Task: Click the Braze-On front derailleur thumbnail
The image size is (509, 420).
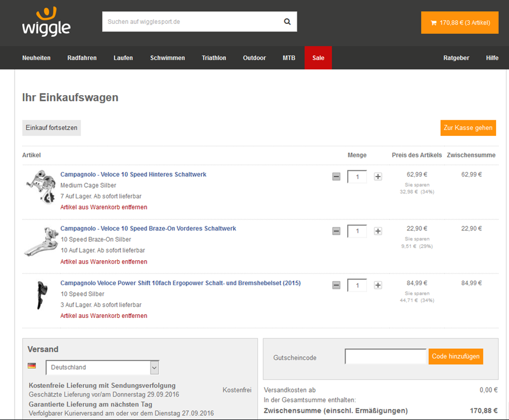Action: point(40,241)
